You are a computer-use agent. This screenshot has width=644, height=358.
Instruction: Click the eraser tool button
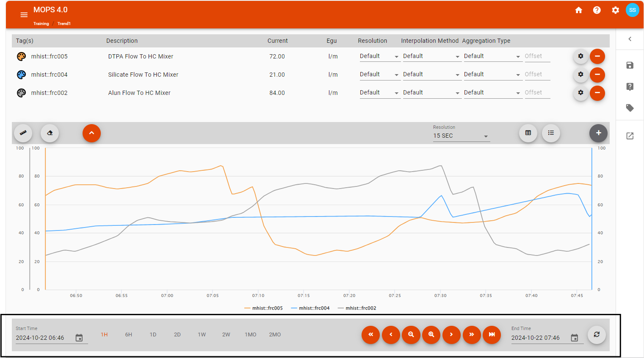[50, 133]
